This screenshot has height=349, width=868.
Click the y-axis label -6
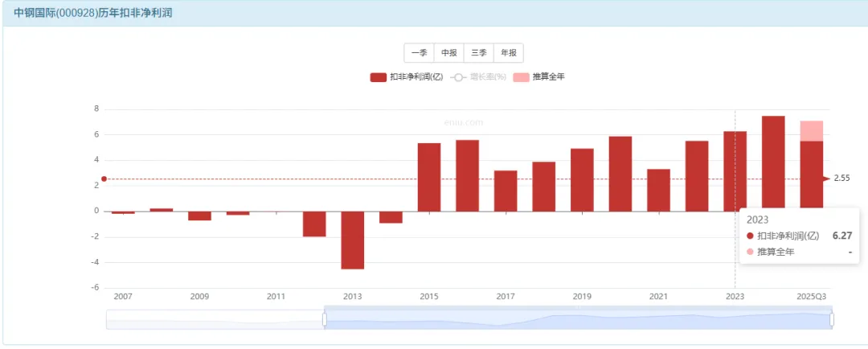coord(95,288)
